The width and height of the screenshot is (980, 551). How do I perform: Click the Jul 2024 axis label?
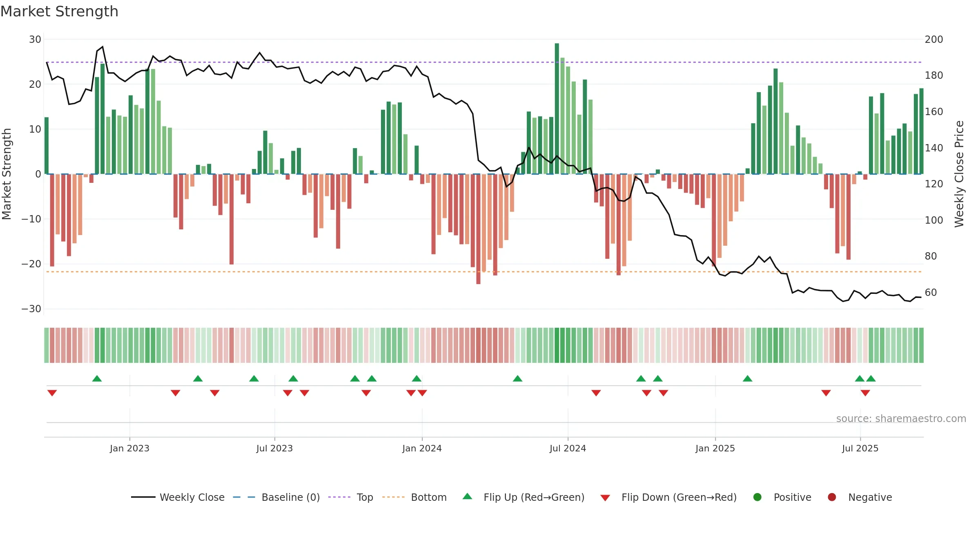[x=568, y=448]
